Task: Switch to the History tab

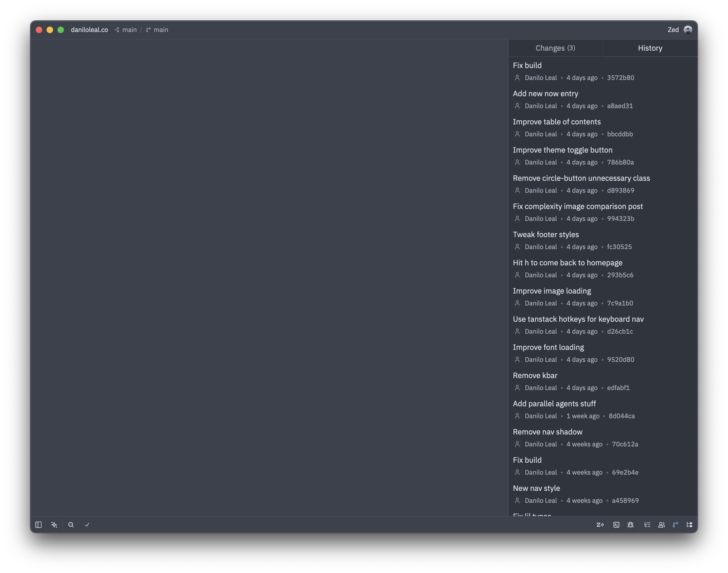Action: click(650, 48)
